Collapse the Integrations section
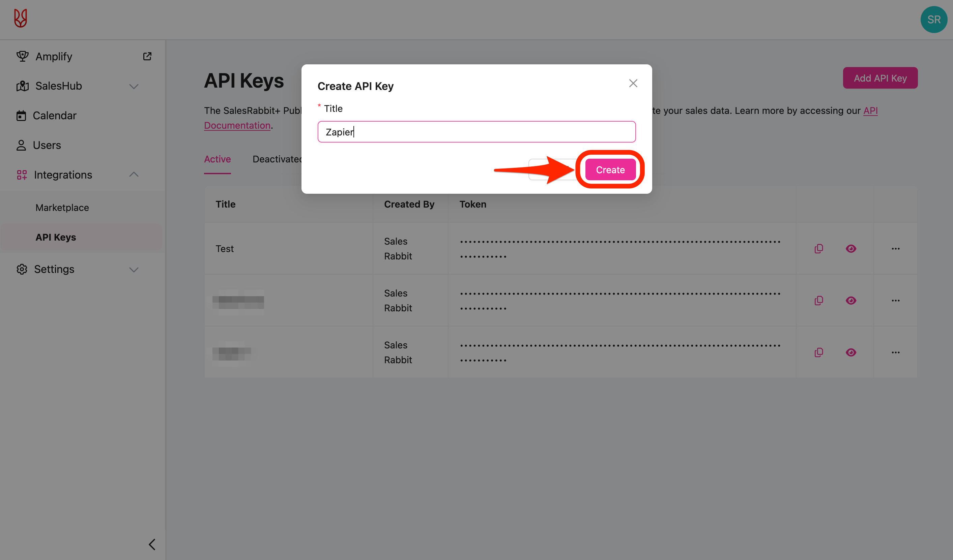 (134, 175)
